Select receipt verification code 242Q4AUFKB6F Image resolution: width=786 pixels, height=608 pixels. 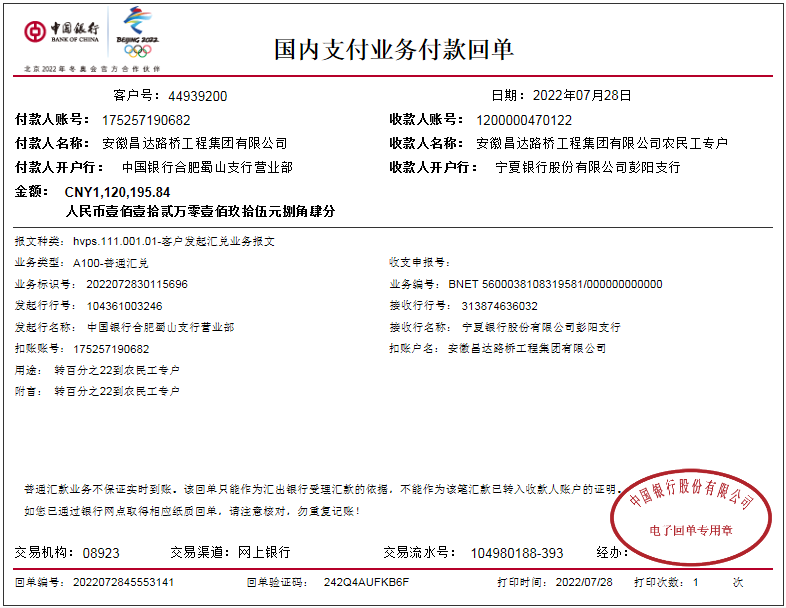point(359,582)
